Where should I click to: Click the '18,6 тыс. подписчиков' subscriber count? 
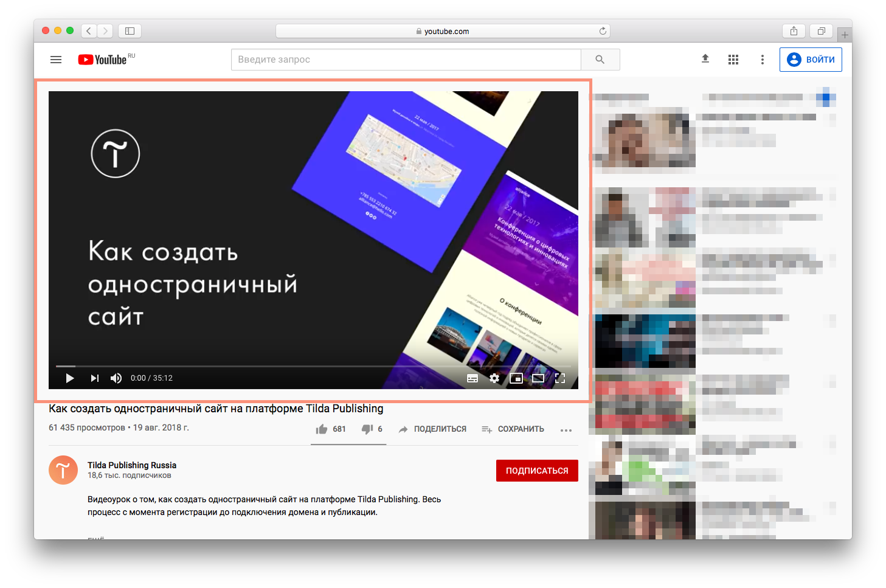130,476
